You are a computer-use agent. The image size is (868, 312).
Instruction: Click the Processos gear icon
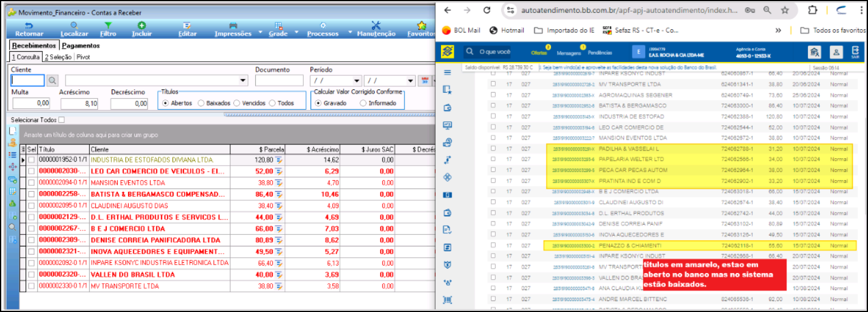323,25
